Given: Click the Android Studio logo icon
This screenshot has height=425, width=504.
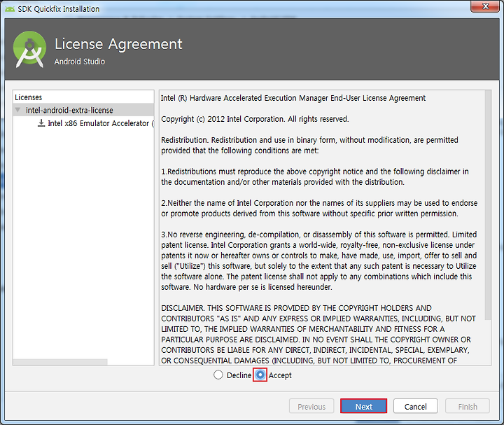Looking at the screenshot, I should coord(29,49).
